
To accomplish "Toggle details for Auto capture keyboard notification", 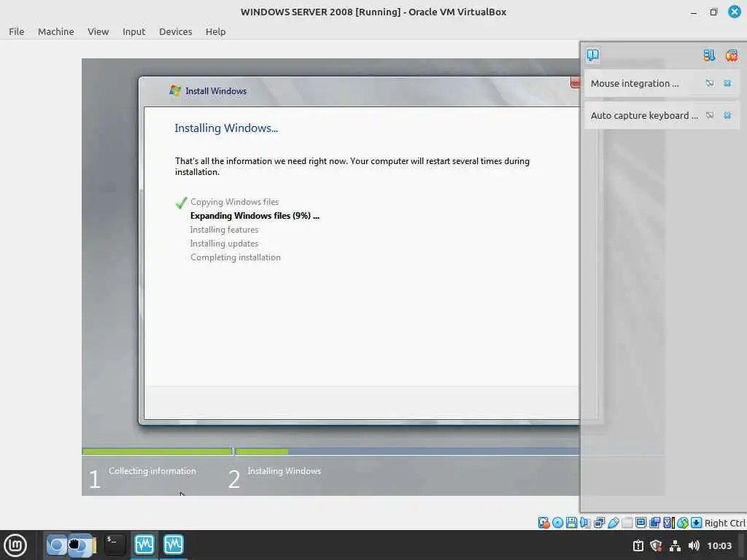I will coord(710,115).
